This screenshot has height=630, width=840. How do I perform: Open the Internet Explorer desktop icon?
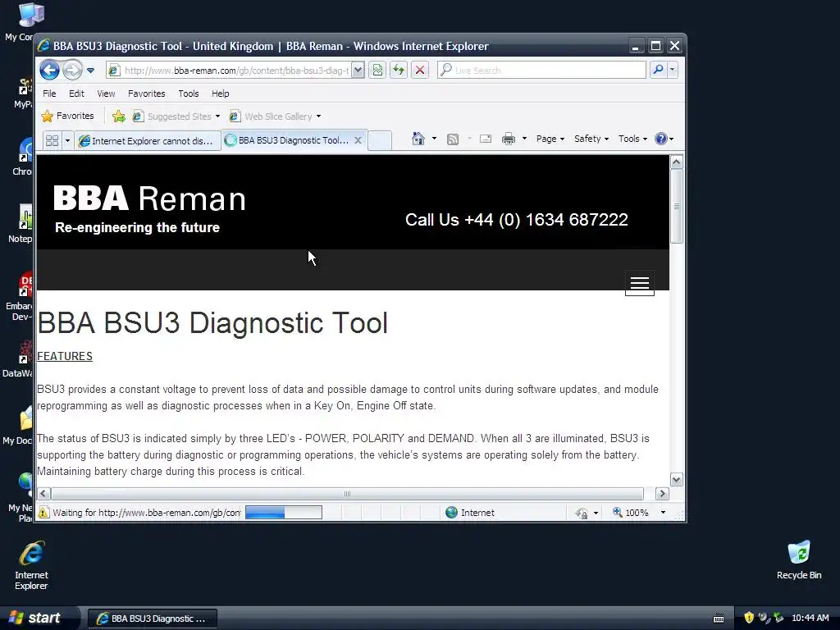tap(31, 566)
